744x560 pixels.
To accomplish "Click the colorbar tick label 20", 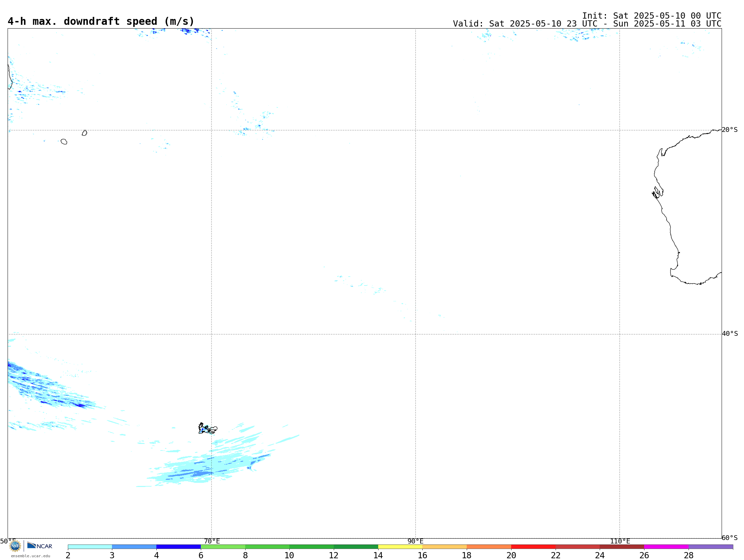I will 511,555.
